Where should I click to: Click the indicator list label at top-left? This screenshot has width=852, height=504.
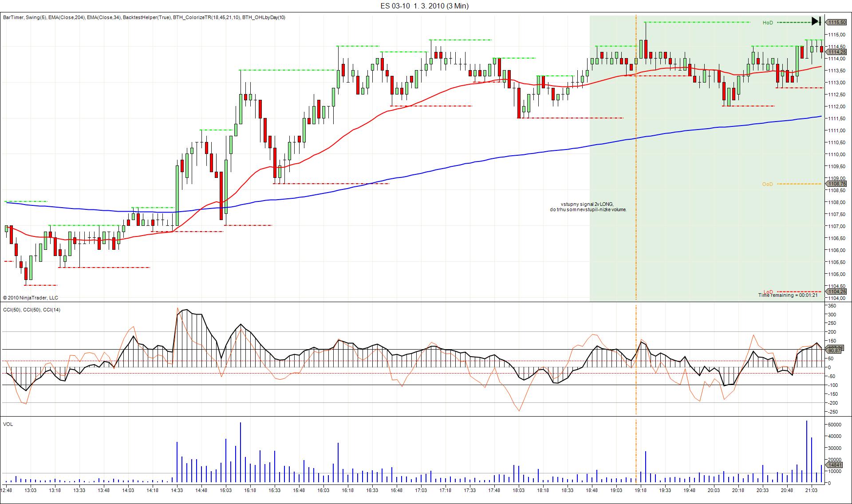[x=144, y=18]
